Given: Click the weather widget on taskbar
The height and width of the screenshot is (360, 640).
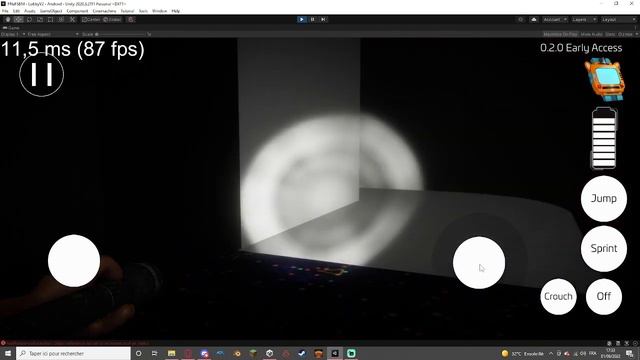Looking at the screenshot, I should coord(523,353).
